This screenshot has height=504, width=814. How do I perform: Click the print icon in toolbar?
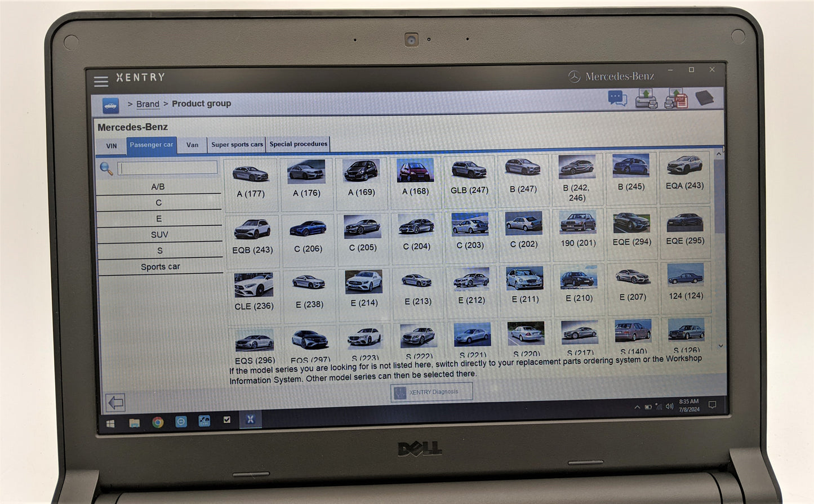pyautogui.click(x=646, y=99)
